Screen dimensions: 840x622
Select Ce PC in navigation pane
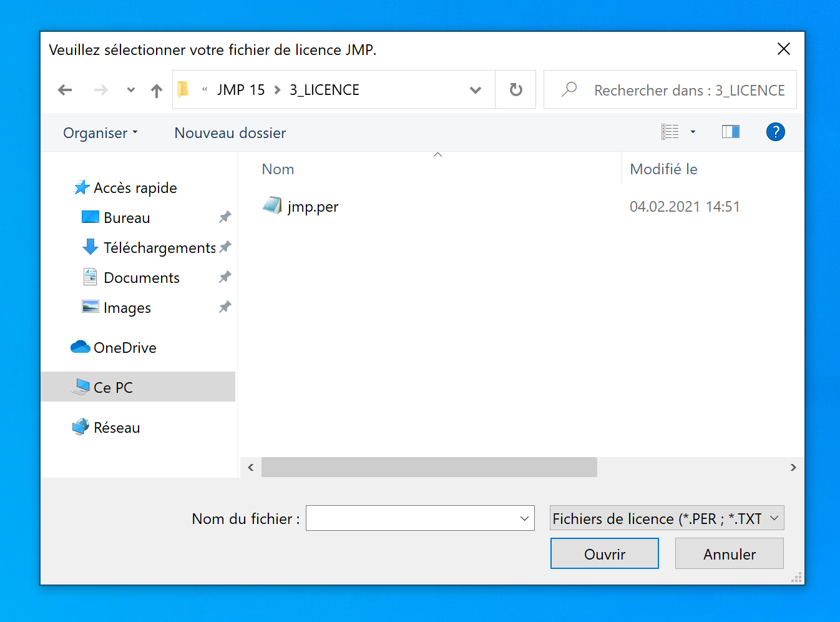point(113,387)
